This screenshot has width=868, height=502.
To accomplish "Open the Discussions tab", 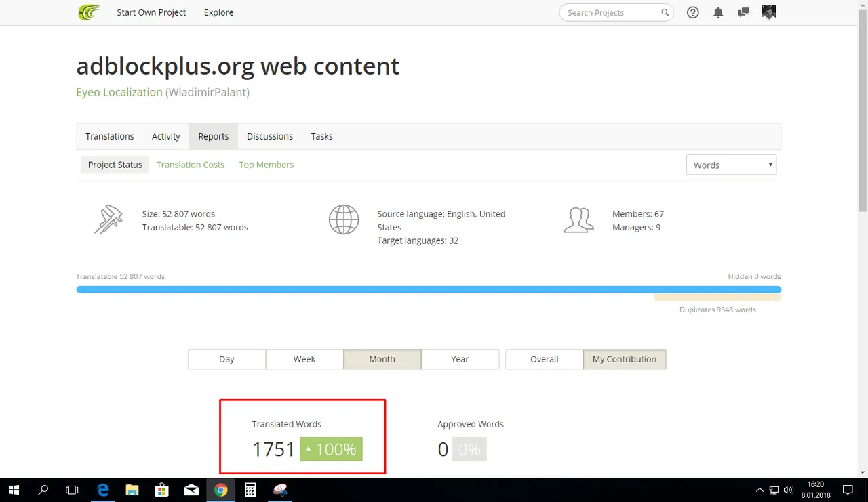I will tap(270, 136).
